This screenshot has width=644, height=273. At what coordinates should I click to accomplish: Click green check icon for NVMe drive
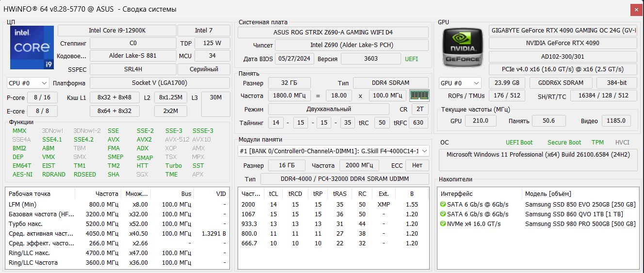tap(443, 224)
